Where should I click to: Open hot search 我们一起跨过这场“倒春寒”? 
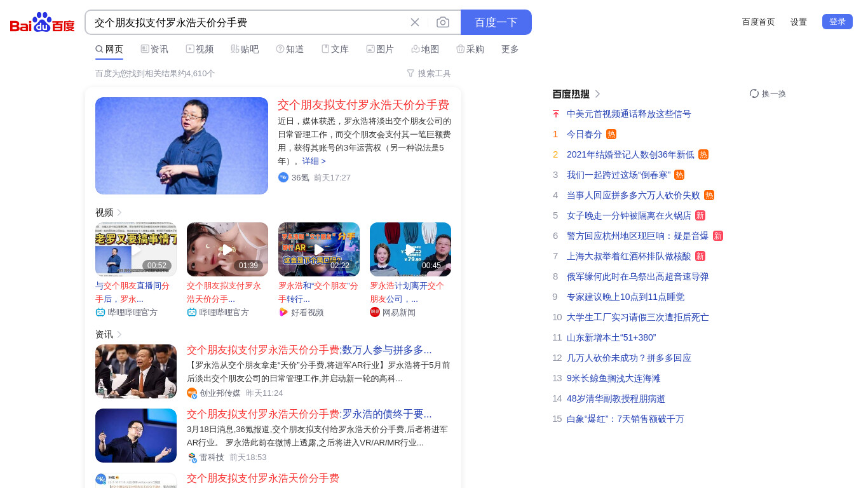pyautogui.click(x=619, y=175)
